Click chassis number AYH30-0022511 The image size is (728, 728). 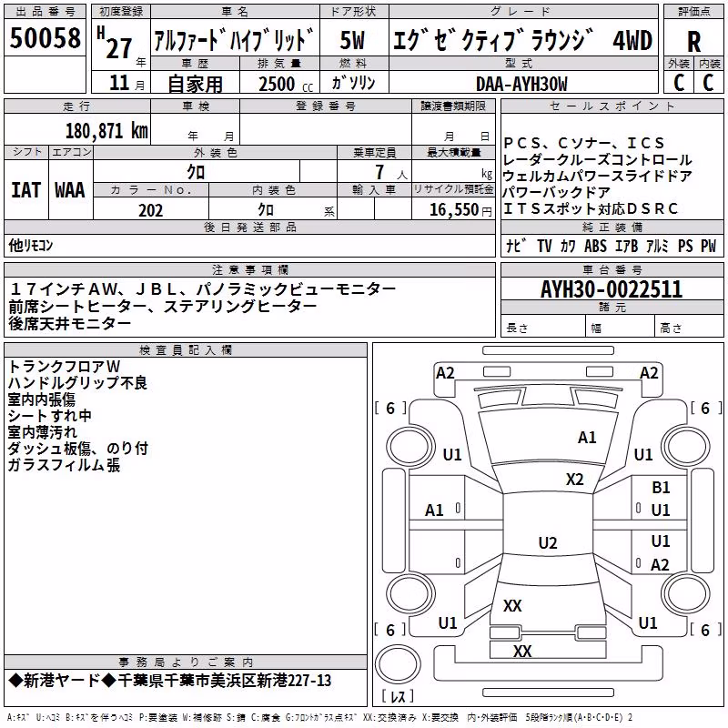click(x=612, y=289)
